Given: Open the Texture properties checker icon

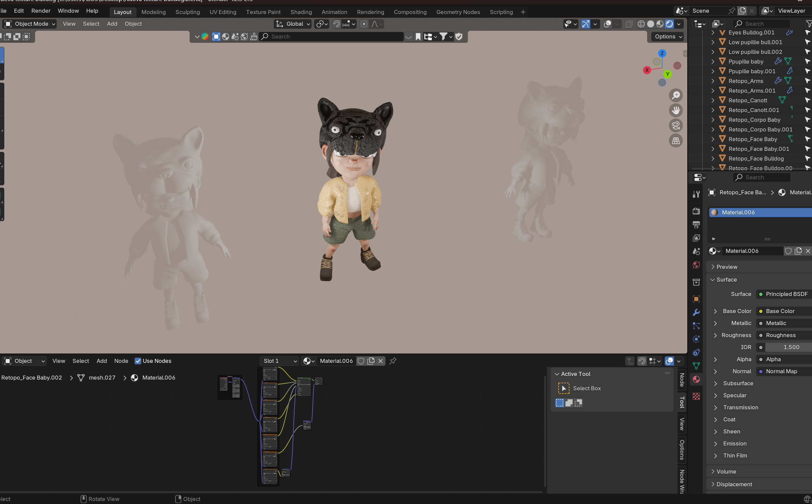Looking at the screenshot, I should [x=696, y=396].
